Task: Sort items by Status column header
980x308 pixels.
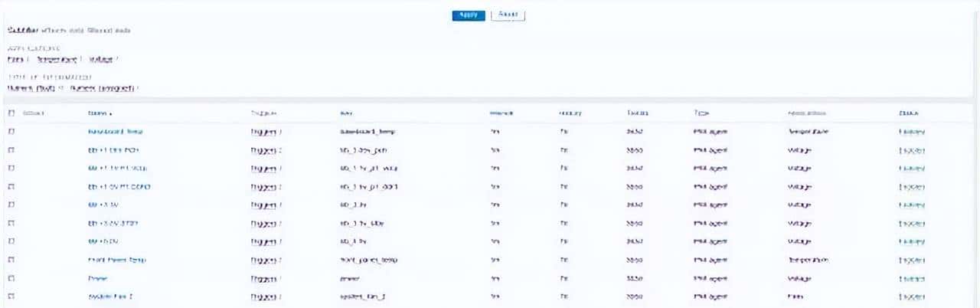Action: pos(909,113)
